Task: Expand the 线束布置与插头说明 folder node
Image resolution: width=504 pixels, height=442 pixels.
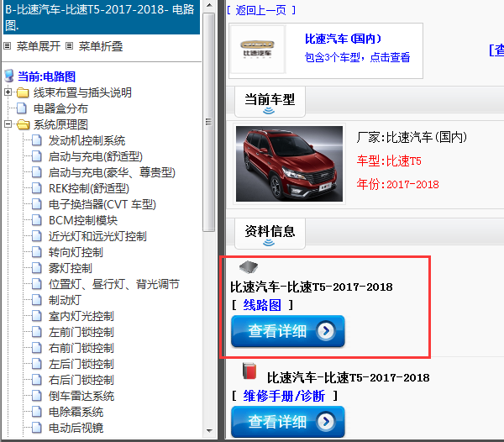Action: tap(8, 92)
